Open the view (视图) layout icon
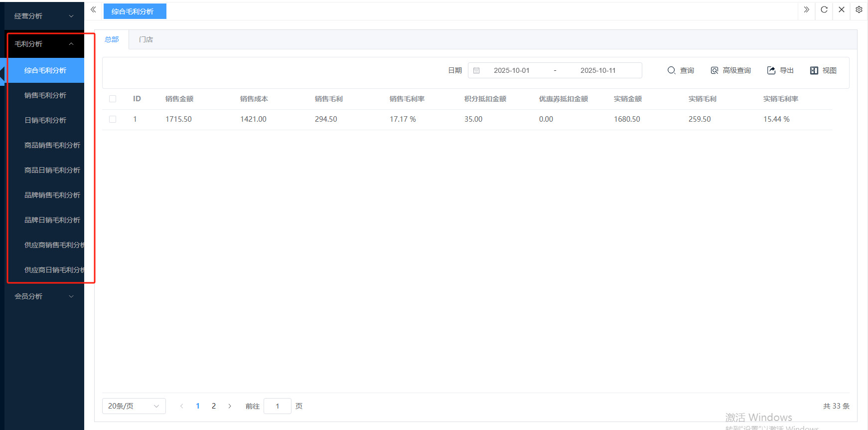 click(x=814, y=70)
